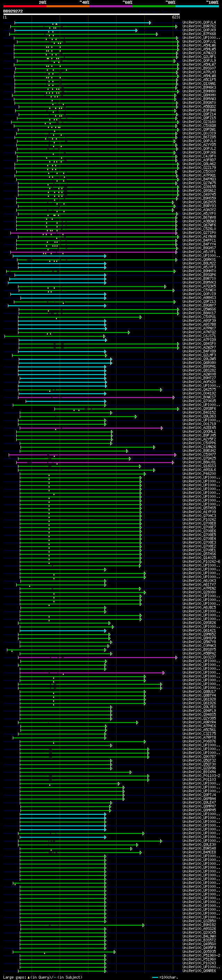Select the hit label UniRef100_B9SD07
The height and width of the screenshot is (980, 222).
[x=199, y=68]
